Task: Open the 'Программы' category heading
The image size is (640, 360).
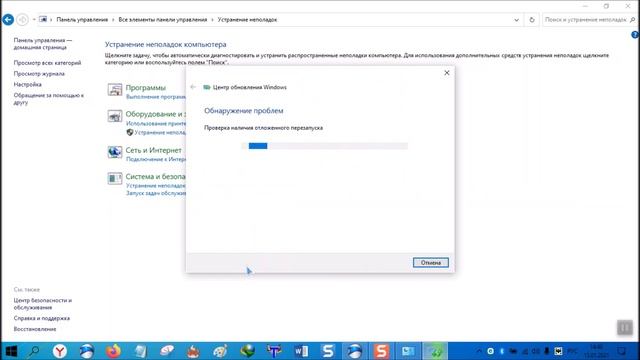Action: click(x=146, y=88)
